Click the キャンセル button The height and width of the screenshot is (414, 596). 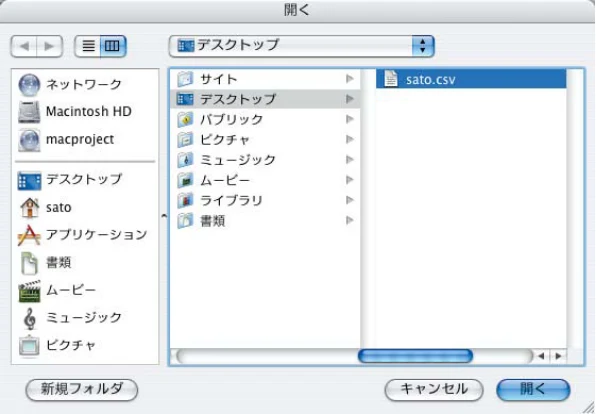coord(434,390)
